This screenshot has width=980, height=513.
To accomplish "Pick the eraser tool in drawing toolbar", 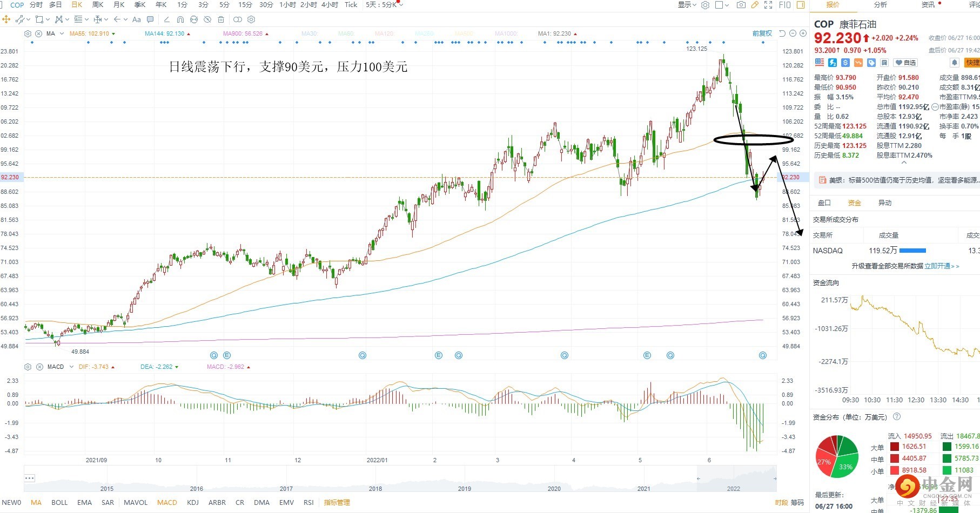I will point(166,19).
